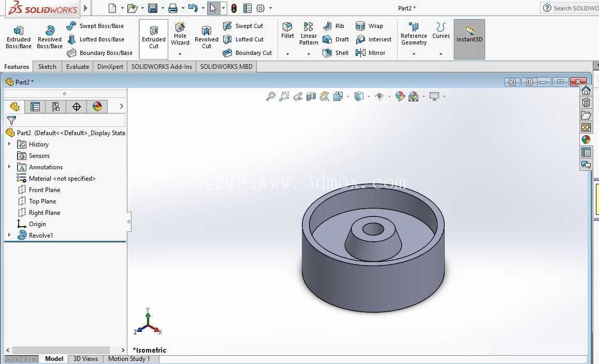The image size is (599, 364).
Task: Switch to the Evaluate tab
Action: (x=78, y=66)
